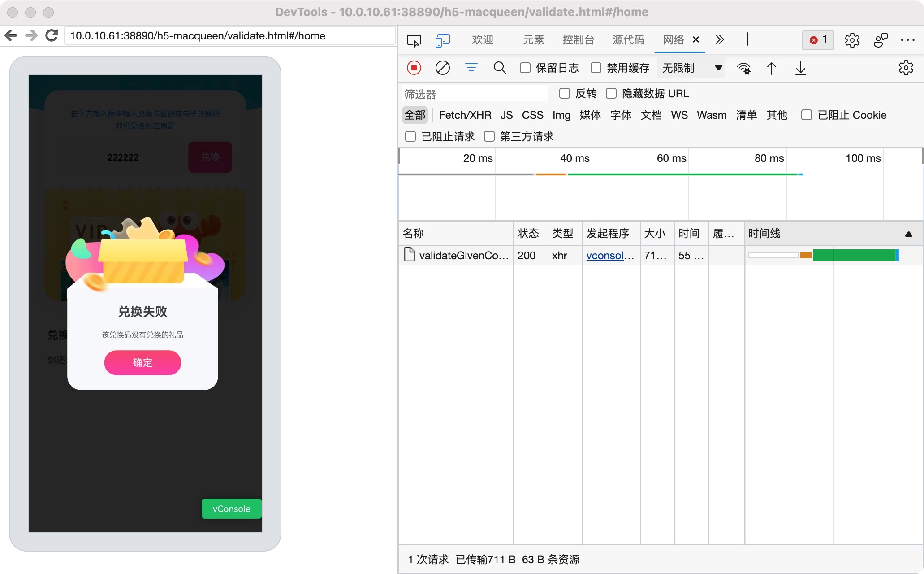Filter requests by 字体
The width and height of the screenshot is (924, 574).
621,115
